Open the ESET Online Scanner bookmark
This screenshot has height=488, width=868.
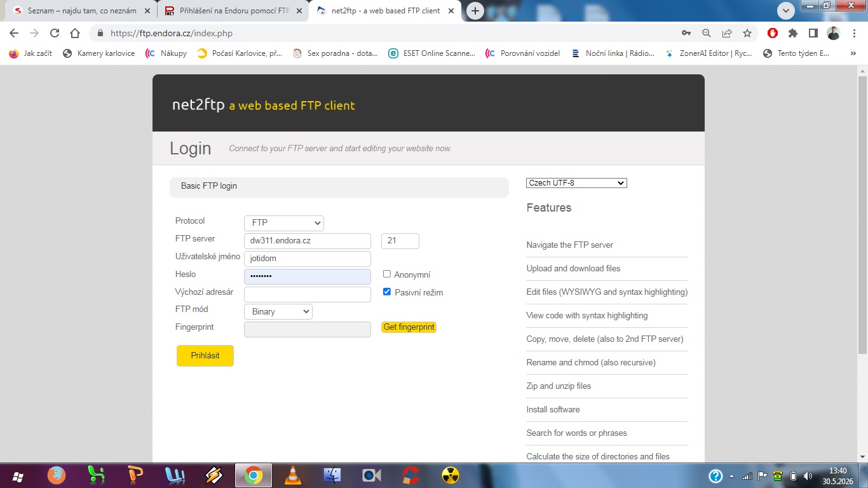432,53
